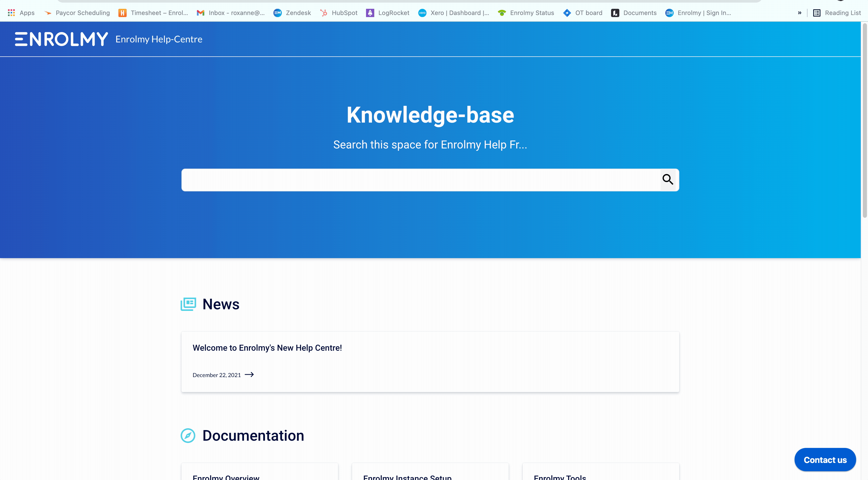
Task: Open the Enrolmy Status bookmark icon
Action: pos(502,13)
